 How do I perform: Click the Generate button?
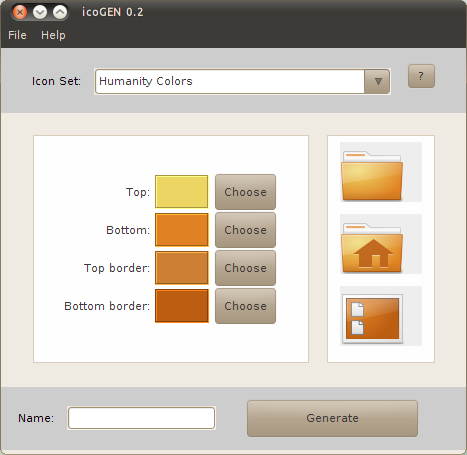pyautogui.click(x=332, y=418)
